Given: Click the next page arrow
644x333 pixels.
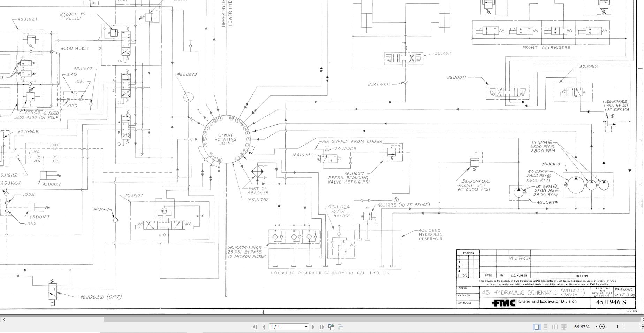Looking at the screenshot, I should 313,327.
